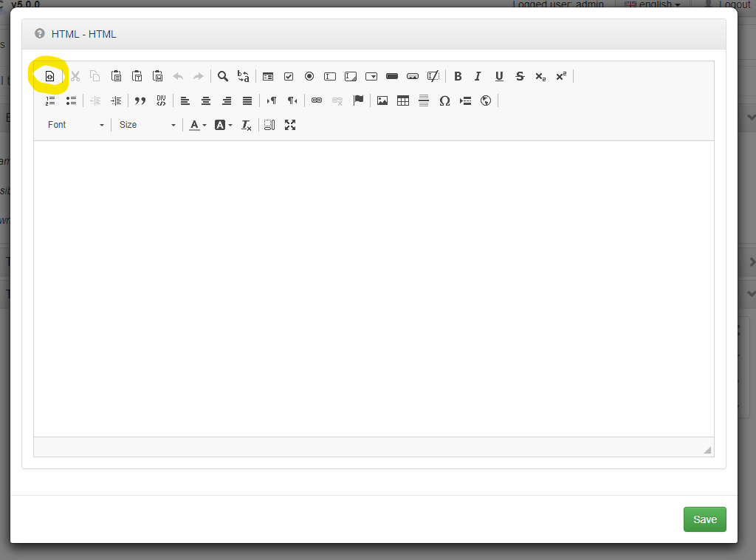Toggle superscript formatting
The width and height of the screenshot is (756, 560).
561,76
